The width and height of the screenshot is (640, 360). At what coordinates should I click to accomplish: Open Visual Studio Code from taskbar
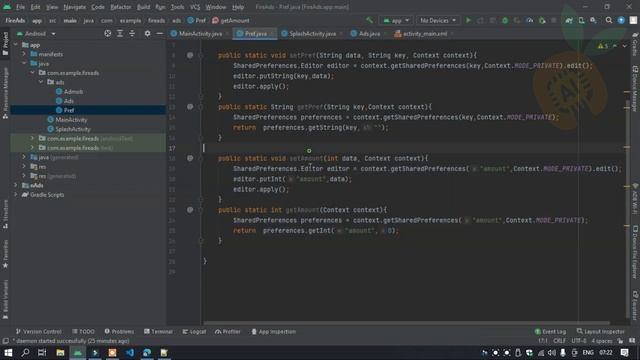(x=130, y=353)
